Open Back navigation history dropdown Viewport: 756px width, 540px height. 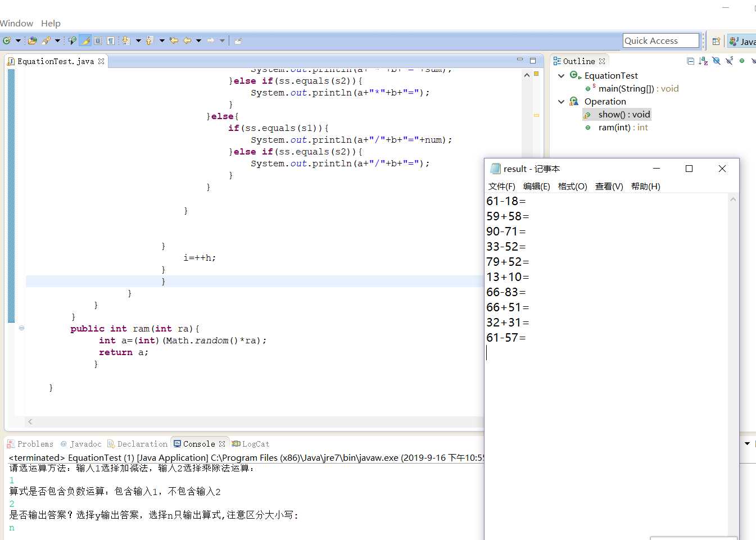198,40
